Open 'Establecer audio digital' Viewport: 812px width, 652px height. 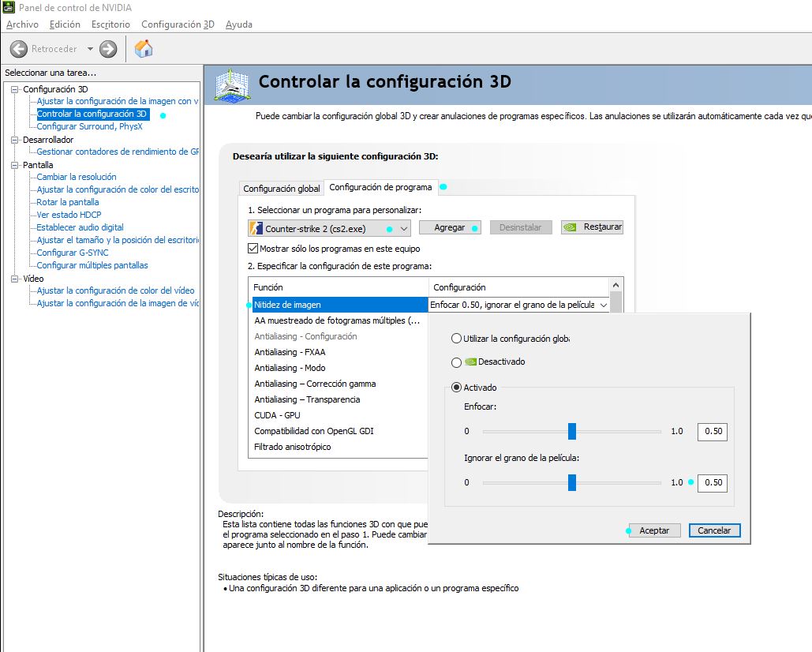point(80,227)
